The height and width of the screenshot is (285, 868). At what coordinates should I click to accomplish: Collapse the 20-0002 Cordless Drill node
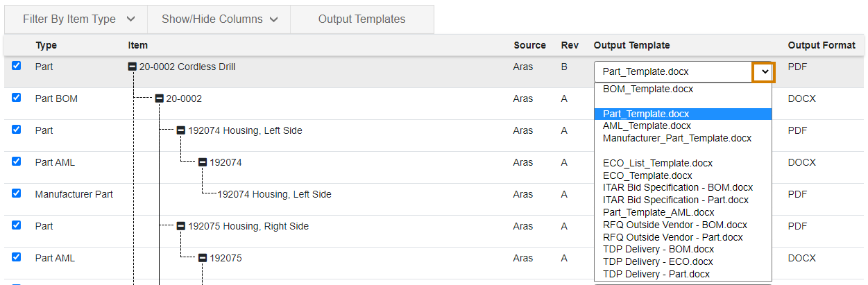click(x=132, y=67)
